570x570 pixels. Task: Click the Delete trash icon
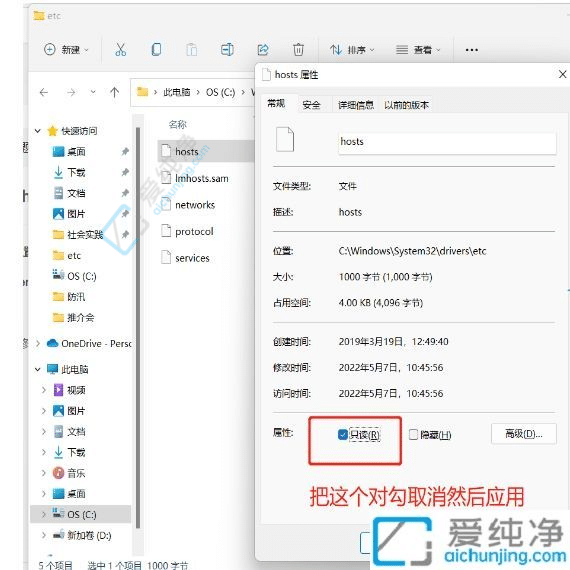[298, 49]
